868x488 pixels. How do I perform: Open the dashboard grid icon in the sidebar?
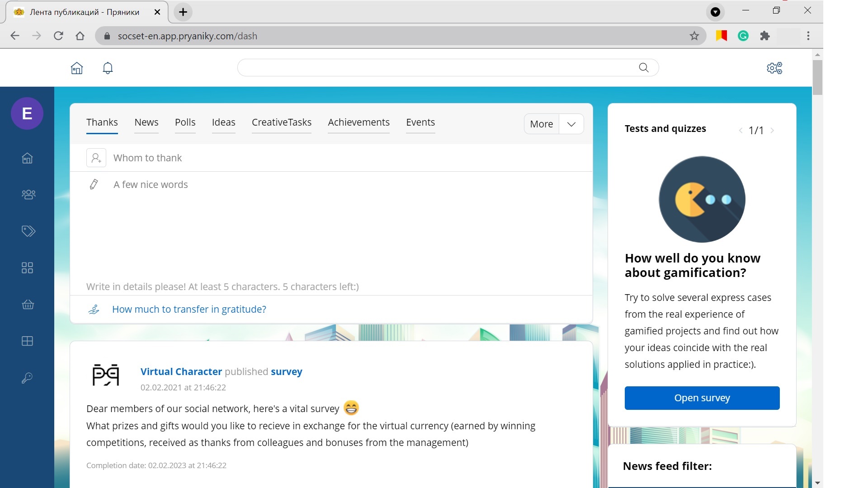tap(27, 268)
